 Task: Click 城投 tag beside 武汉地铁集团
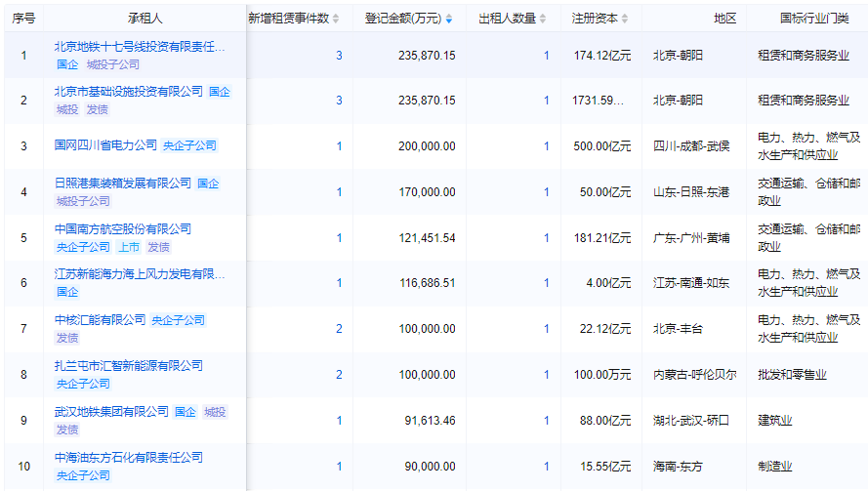(215, 412)
